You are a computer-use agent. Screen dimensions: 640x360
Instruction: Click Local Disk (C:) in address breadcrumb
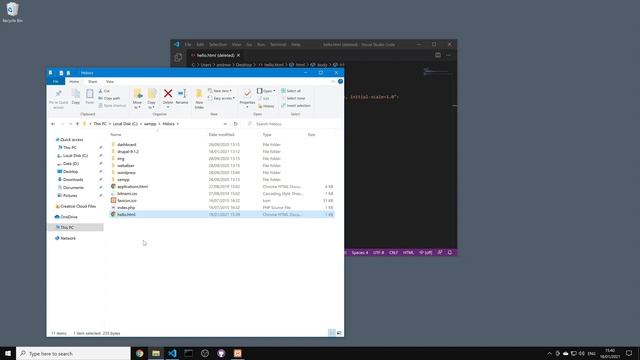click(125, 124)
